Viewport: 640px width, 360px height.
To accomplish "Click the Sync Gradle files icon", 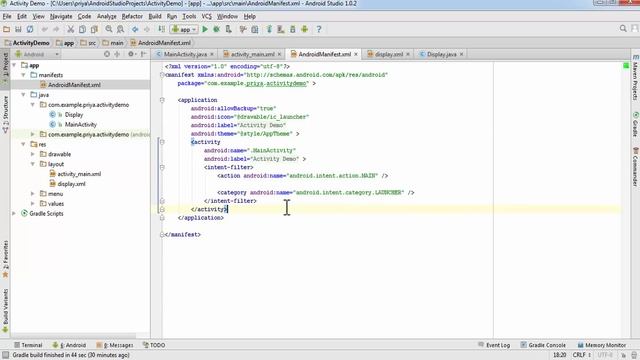I will 269,29.
